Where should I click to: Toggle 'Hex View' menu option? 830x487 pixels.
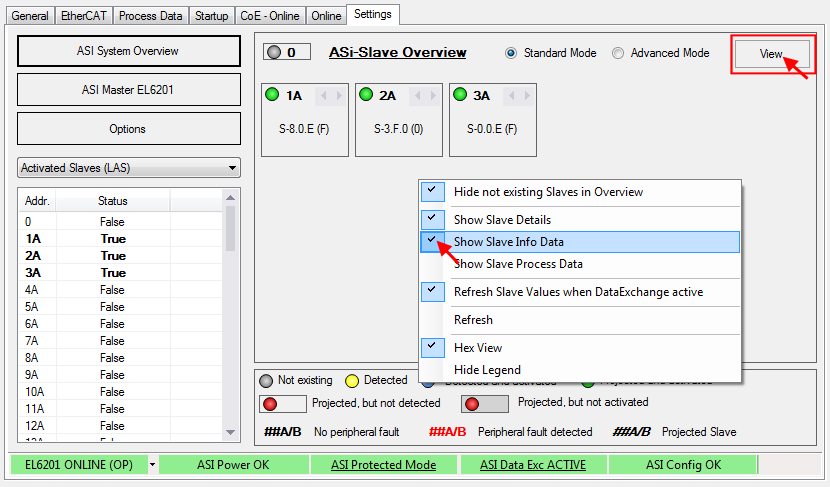coord(580,348)
